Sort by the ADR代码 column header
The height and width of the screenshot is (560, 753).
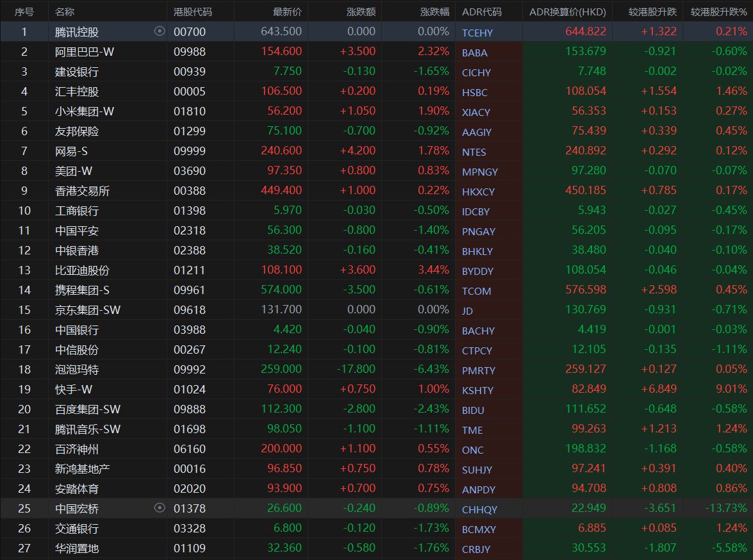click(482, 12)
